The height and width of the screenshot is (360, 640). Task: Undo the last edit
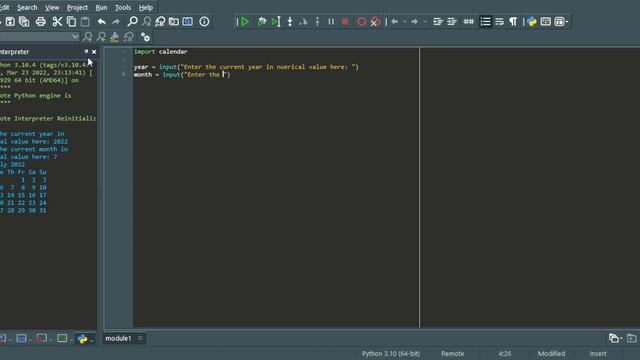click(102, 22)
